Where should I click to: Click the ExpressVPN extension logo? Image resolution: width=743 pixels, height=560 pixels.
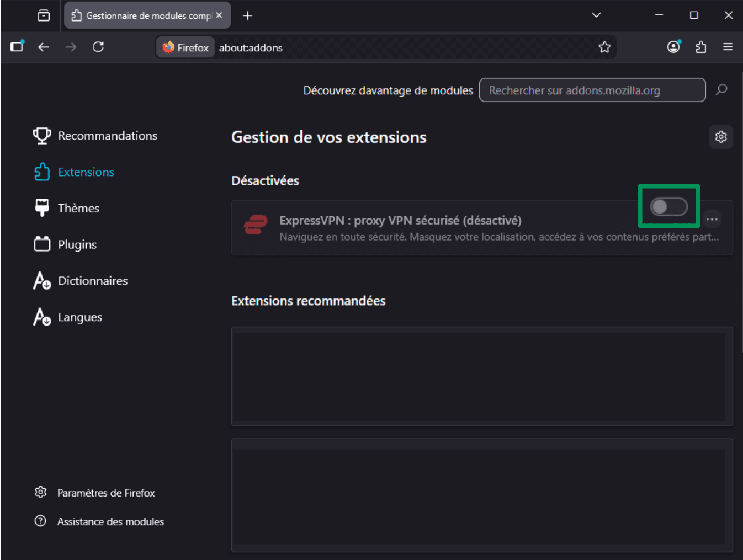[256, 225]
